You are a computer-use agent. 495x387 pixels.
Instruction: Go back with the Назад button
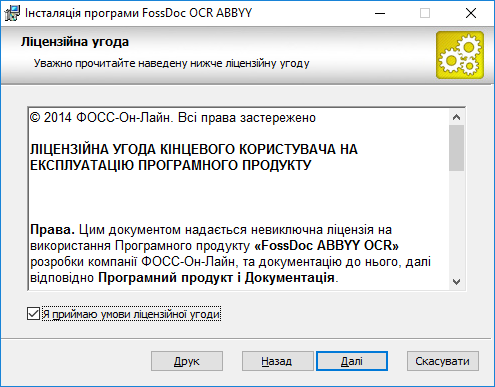click(x=277, y=361)
